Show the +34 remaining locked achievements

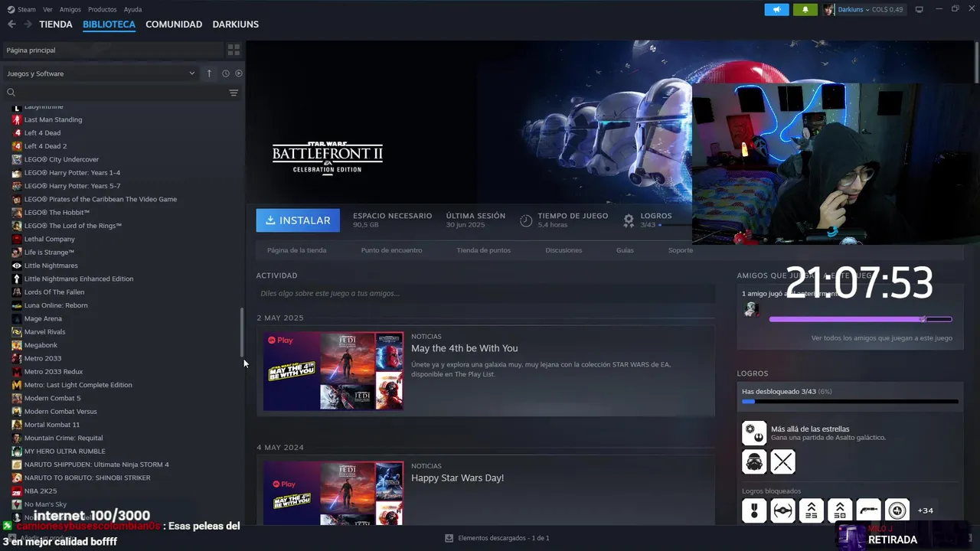(x=925, y=510)
